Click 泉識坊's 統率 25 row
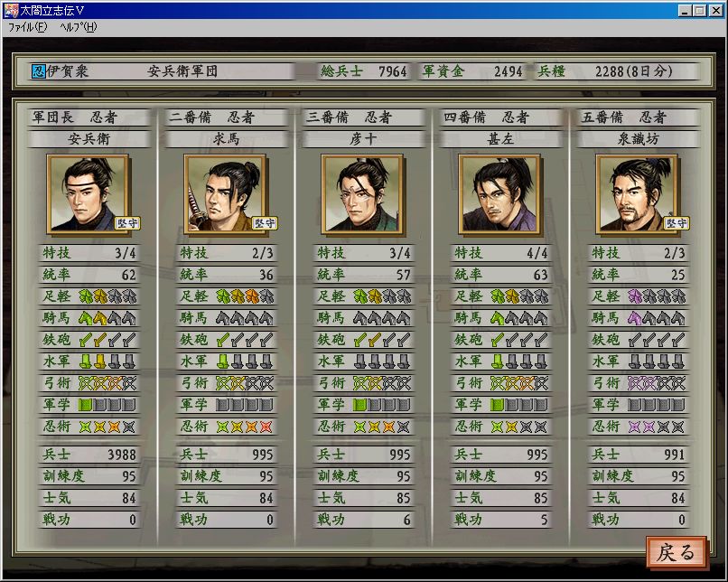Image resolution: width=728 pixels, height=582 pixels. 638,275
